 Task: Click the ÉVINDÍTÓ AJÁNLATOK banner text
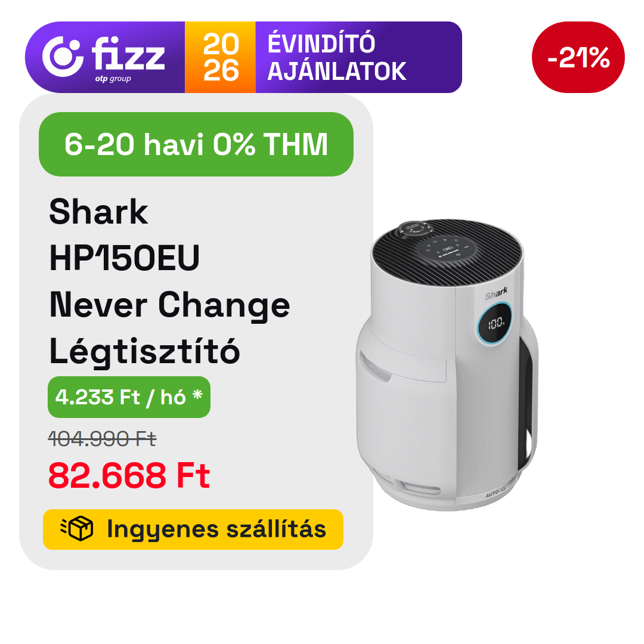[x=337, y=57]
